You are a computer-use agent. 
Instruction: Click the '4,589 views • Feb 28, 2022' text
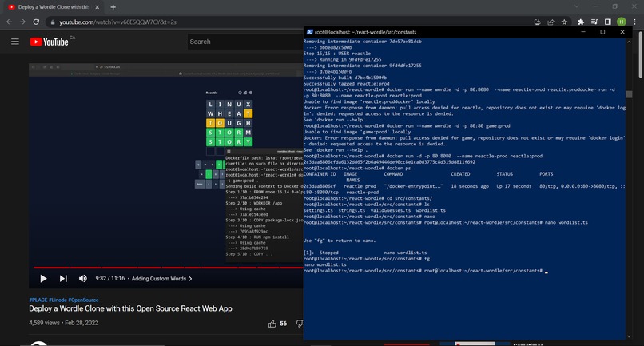pos(64,323)
